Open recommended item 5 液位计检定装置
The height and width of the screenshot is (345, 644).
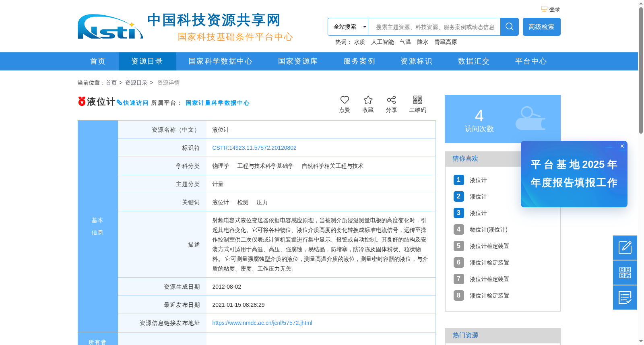tap(489, 246)
